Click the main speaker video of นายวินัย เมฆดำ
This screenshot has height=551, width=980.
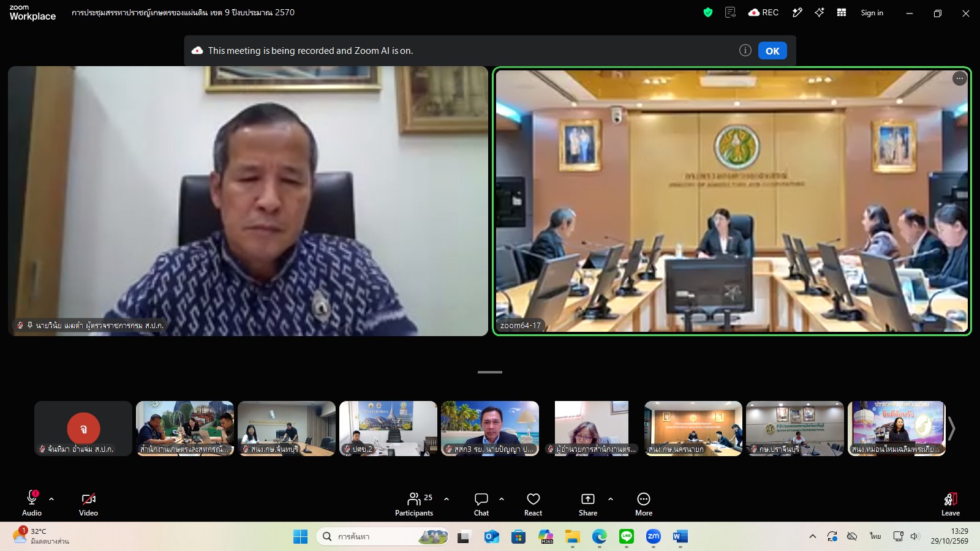[x=248, y=201]
